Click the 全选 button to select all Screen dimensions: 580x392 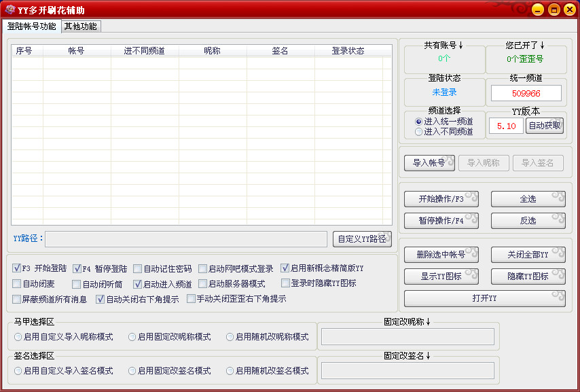[x=528, y=198]
